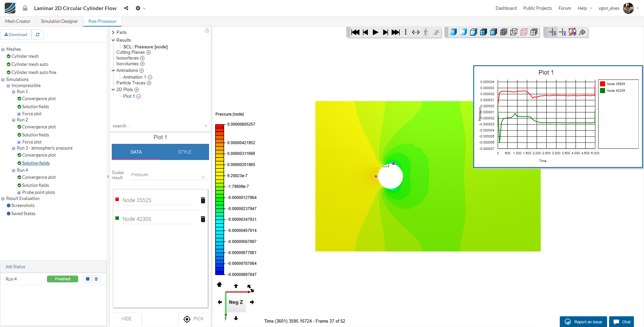Toggle Solution fields under Run 3
This screenshot has height=327, width=644.
click(19, 163)
